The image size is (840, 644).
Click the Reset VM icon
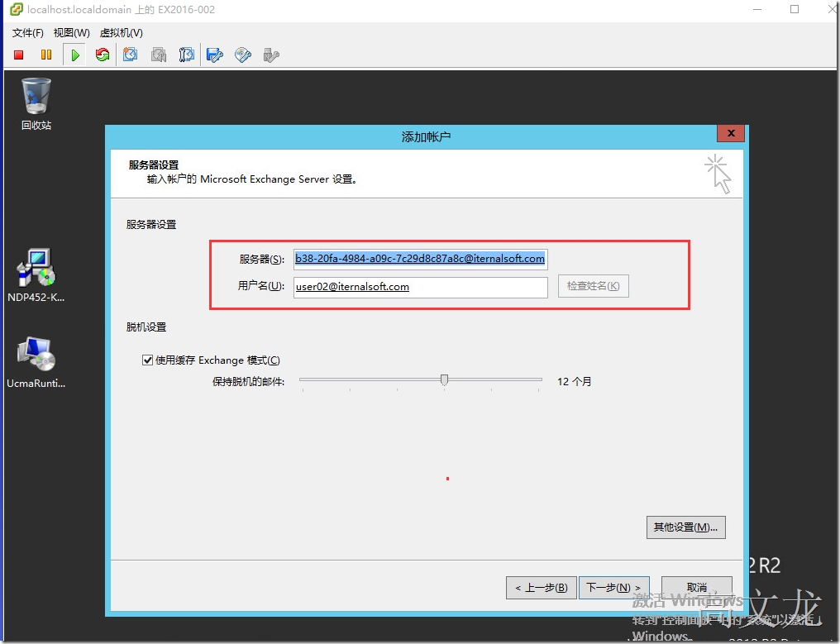tap(103, 55)
